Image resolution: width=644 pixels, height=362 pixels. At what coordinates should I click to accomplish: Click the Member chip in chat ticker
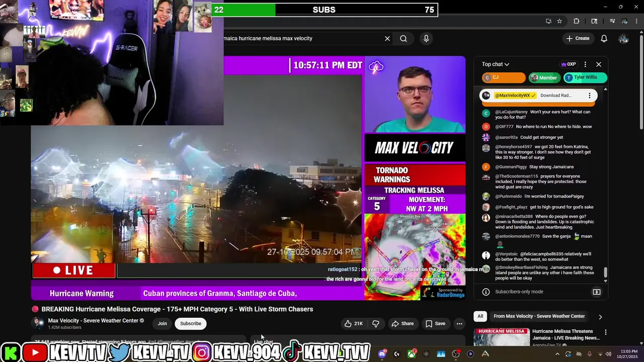coord(544,77)
